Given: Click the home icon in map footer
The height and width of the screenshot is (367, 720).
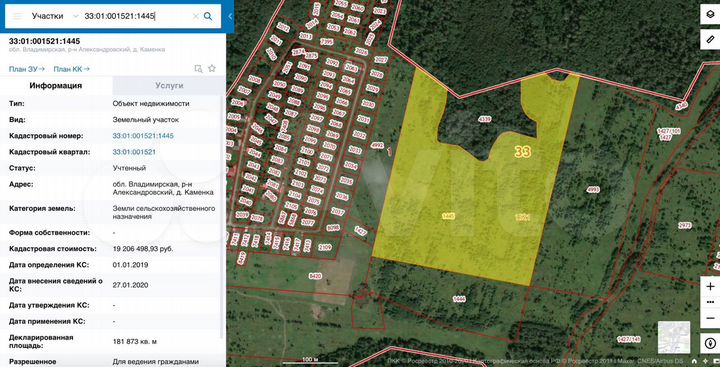Looking at the screenshot, I should point(694,361).
